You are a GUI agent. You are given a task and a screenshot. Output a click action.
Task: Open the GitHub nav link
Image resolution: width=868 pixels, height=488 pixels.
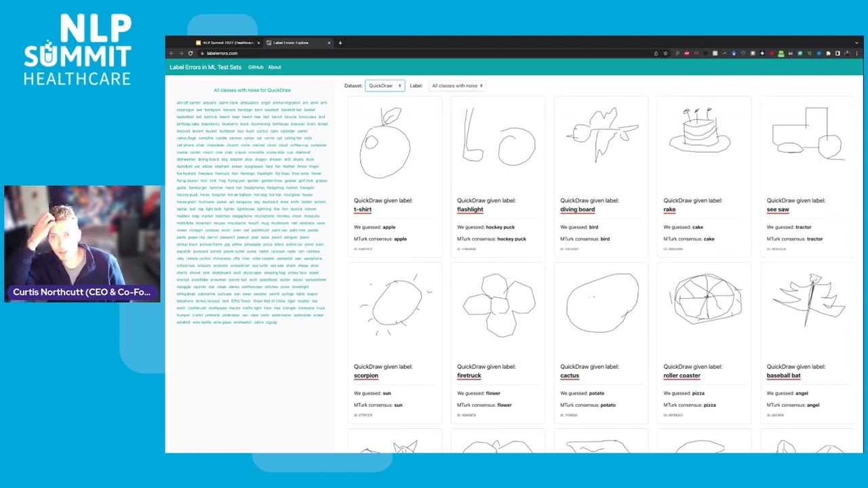[256, 67]
